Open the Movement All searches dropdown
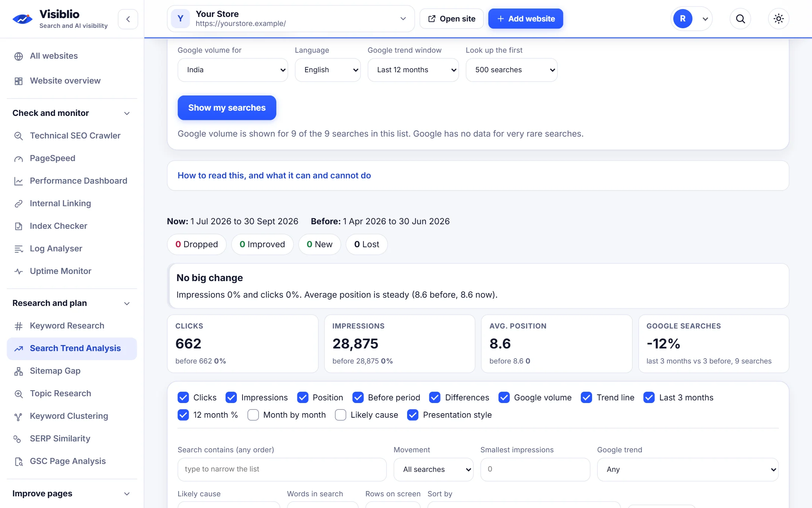 [433, 469]
